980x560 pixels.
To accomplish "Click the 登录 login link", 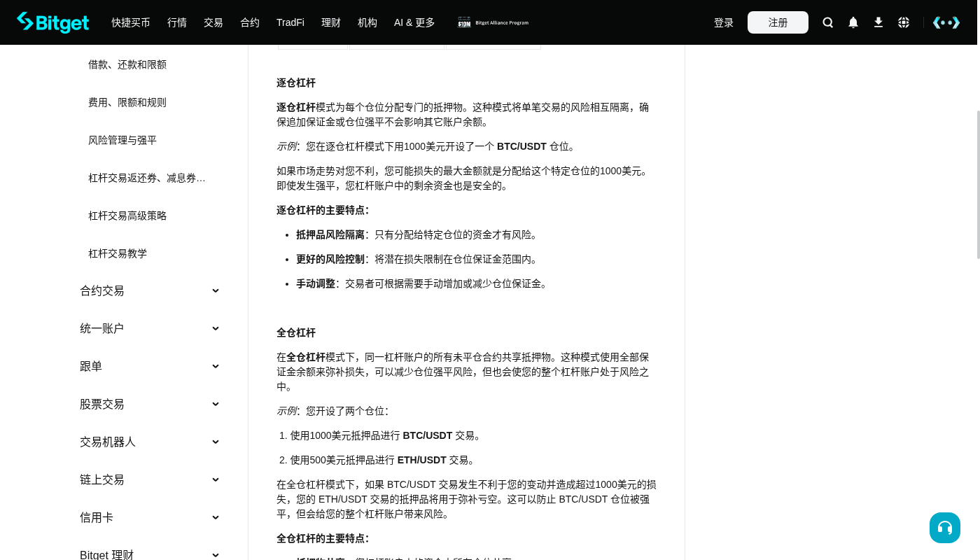I will (x=724, y=22).
